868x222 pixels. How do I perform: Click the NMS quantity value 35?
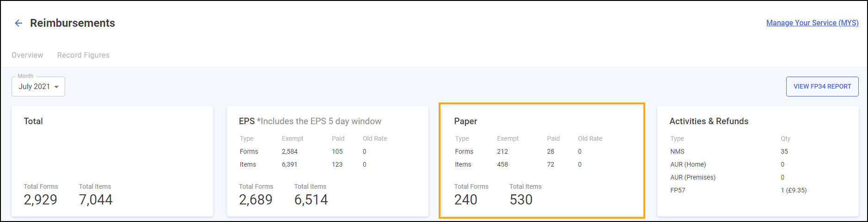coord(784,151)
